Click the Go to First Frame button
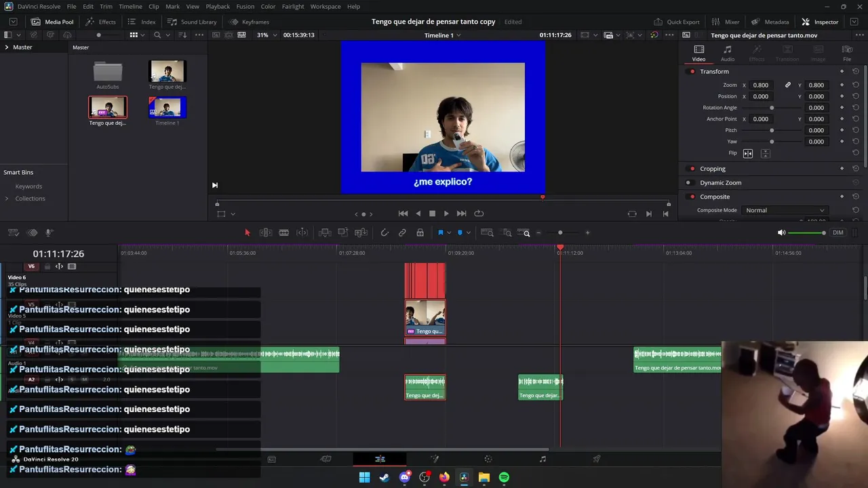The height and width of the screenshot is (488, 868). tap(403, 213)
